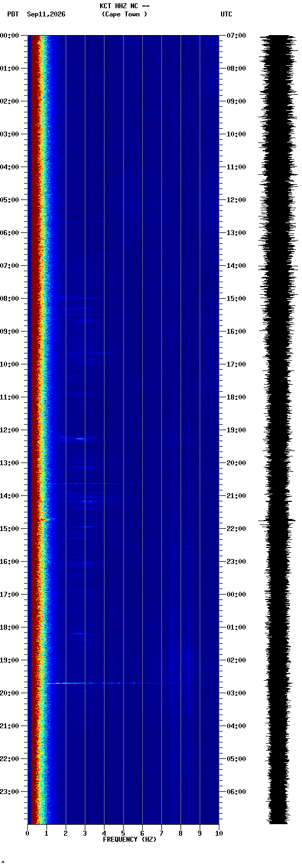
Task: Select the PDT axis label '02:00'
Action: click(10, 101)
